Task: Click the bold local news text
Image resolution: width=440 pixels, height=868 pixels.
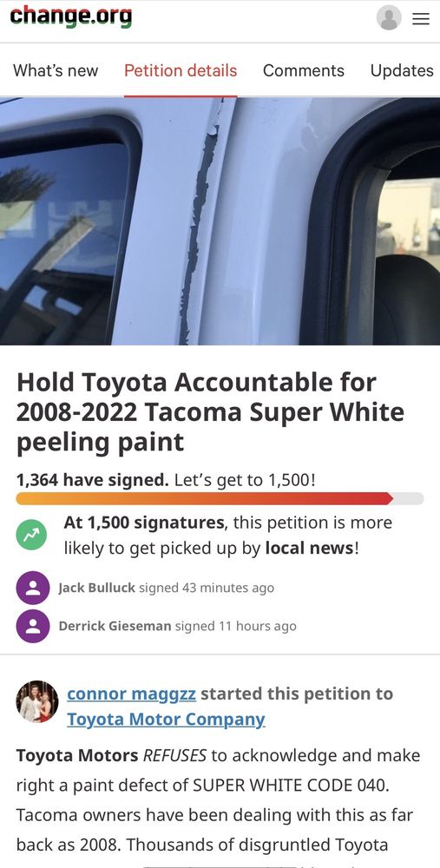Action: (x=309, y=548)
